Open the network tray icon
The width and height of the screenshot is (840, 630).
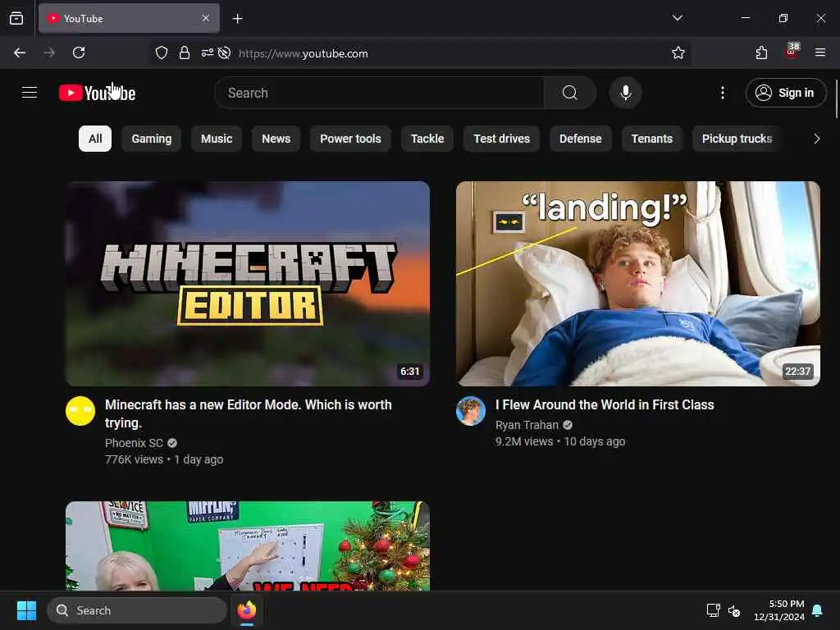(x=713, y=610)
